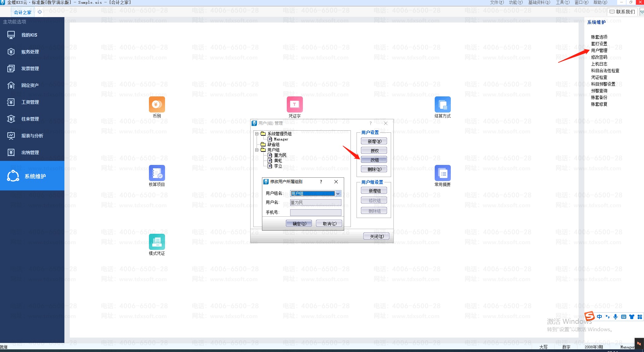Click the 我的KIS monitor icon in sidebar
Viewport: 644px width, 352px height.
[11, 35]
